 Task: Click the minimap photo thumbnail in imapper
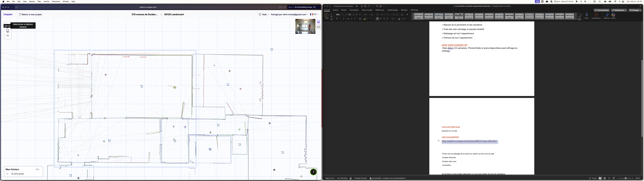point(305,26)
